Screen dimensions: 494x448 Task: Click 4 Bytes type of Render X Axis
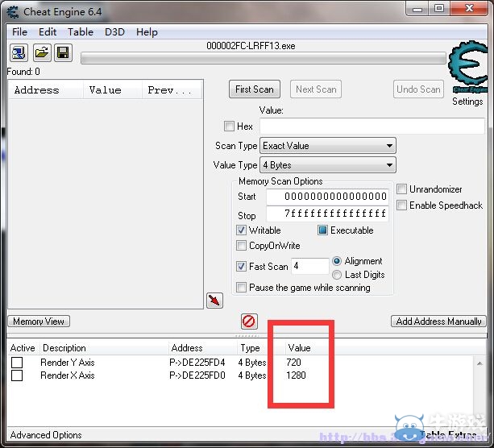point(252,375)
